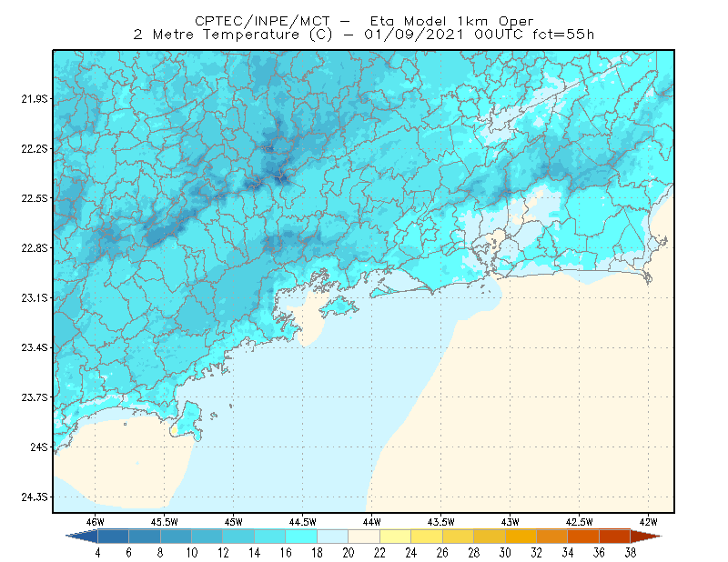
Task: Select the '22.5S' latitude label
Action: [35, 198]
